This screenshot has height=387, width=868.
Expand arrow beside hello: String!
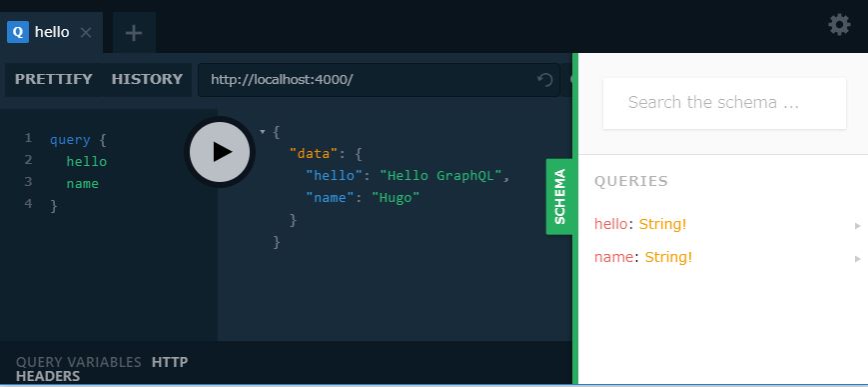click(857, 226)
